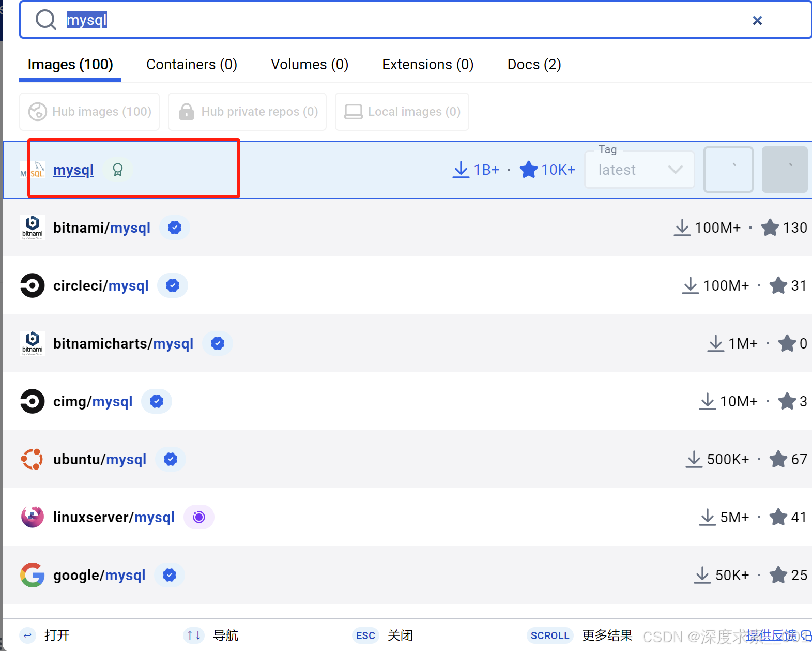This screenshot has height=651, width=812.
Task: Click the outlined button beside Tag dropdown
Action: click(728, 170)
